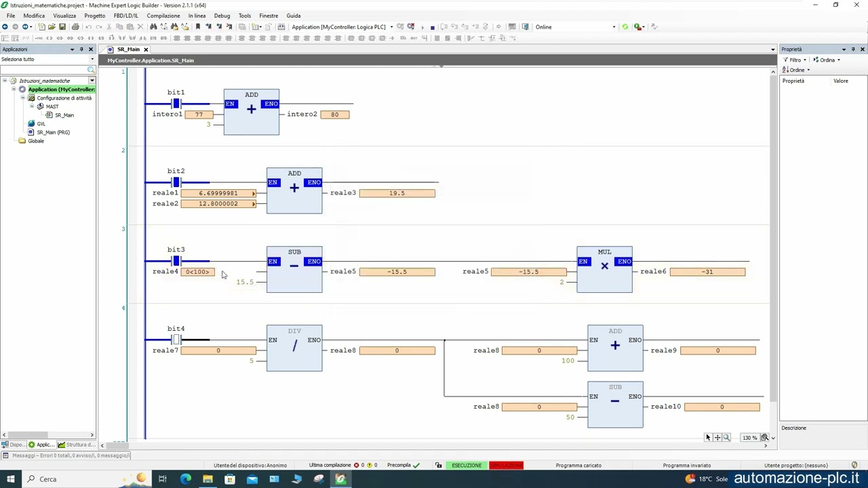Click the MUL function block
This screenshot has width=868, height=488.
click(x=604, y=270)
